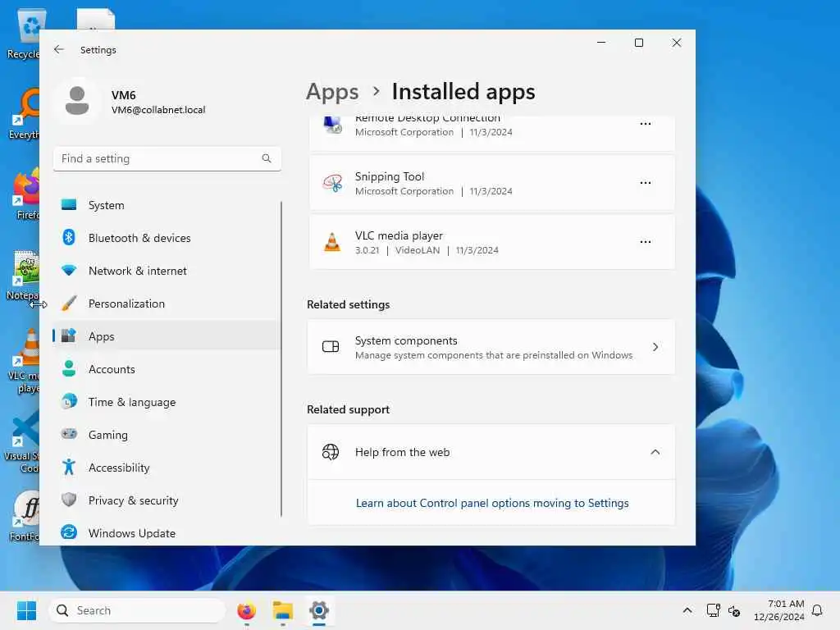Open Accounts settings
Image resolution: width=840 pixels, height=630 pixels.
coord(166,369)
